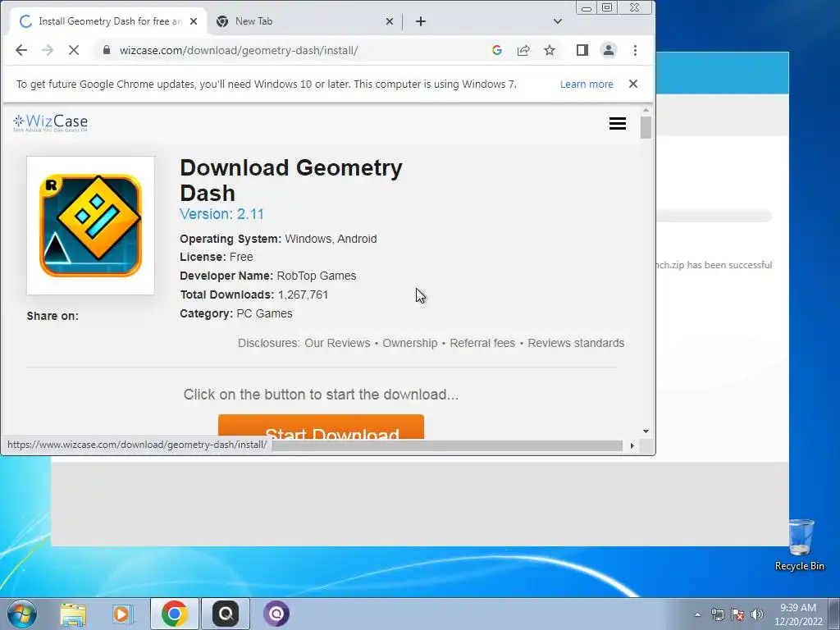Open a new tab with the plus button

(x=421, y=21)
